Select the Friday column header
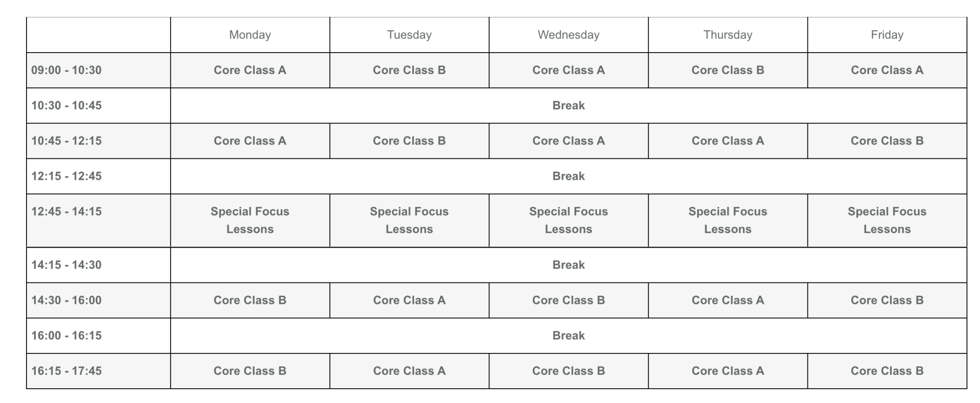 pyautogui.click(x=887, y=35)
